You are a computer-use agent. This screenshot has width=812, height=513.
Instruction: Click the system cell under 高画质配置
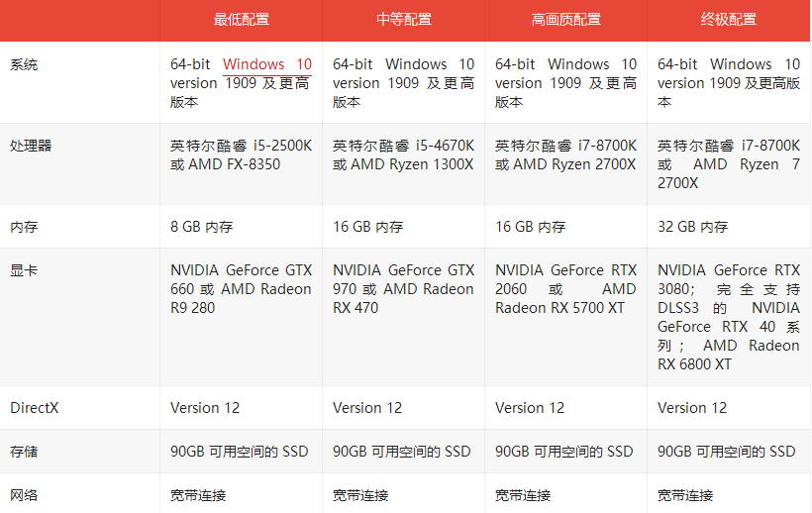tap(566, 83)
